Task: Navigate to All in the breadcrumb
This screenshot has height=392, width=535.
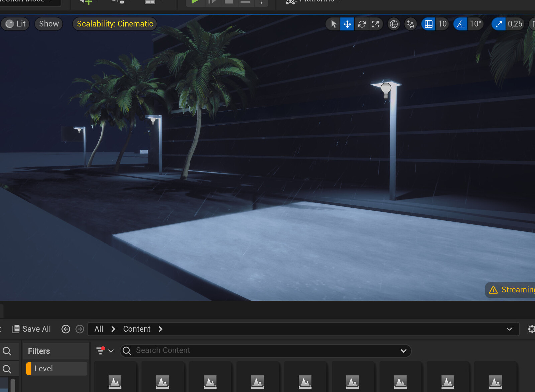Action: click(99, 329)
